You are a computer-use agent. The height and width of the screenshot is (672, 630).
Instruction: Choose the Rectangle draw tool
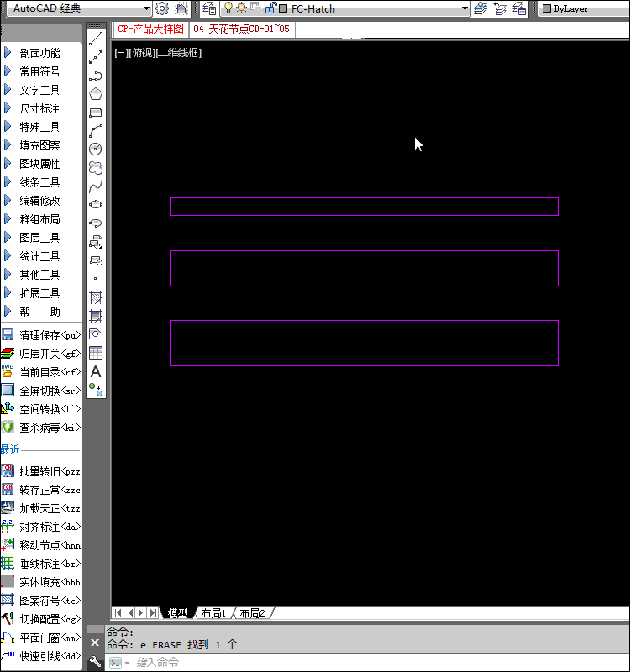pyautogui.click(x=96, y=113)
